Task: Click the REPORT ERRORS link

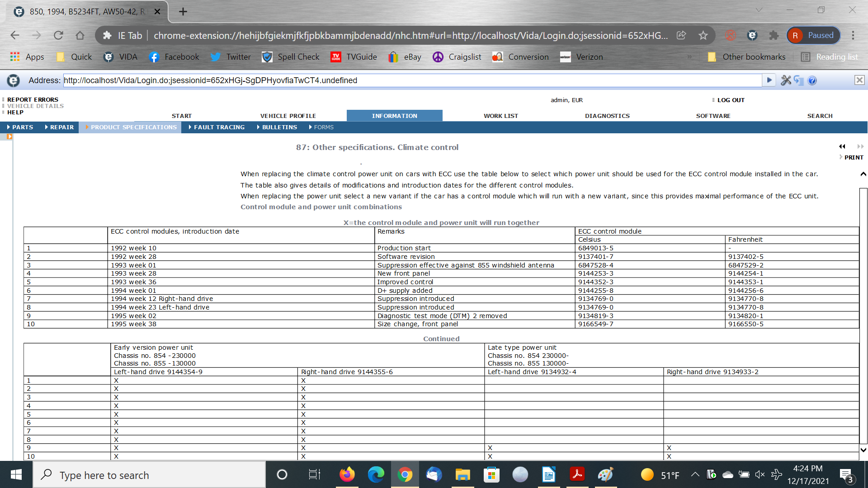Action: click(33, 100)
